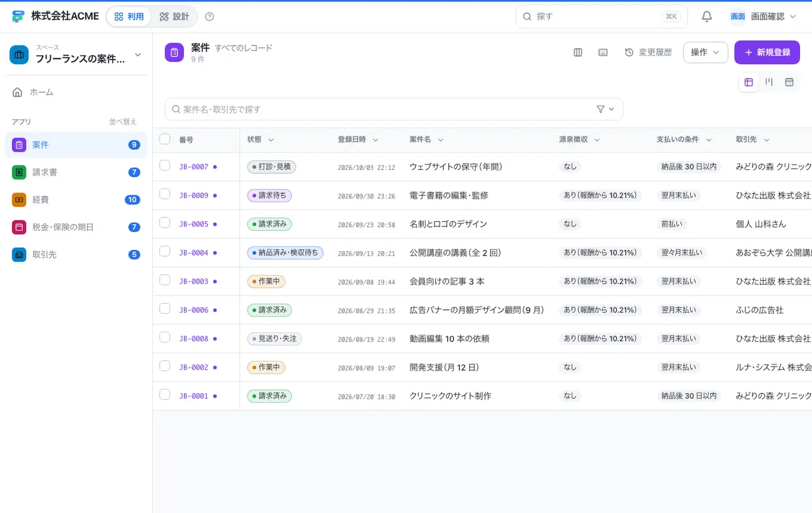Click the home icon in sidebar
This screenshot has height=513, width=812.
point(18,92)
